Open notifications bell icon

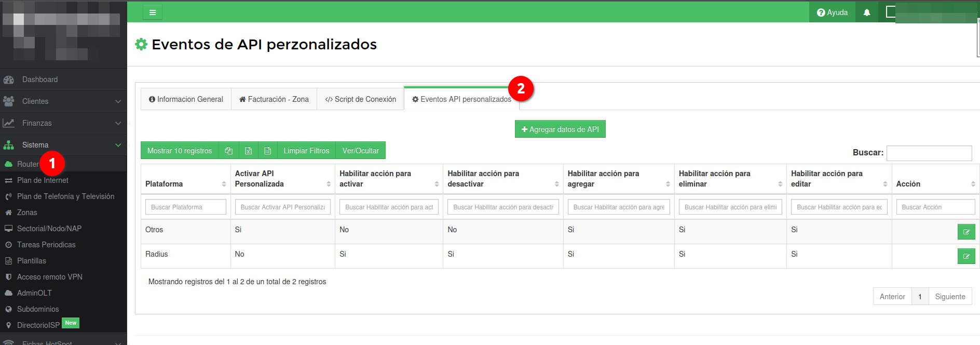(866, 12)
